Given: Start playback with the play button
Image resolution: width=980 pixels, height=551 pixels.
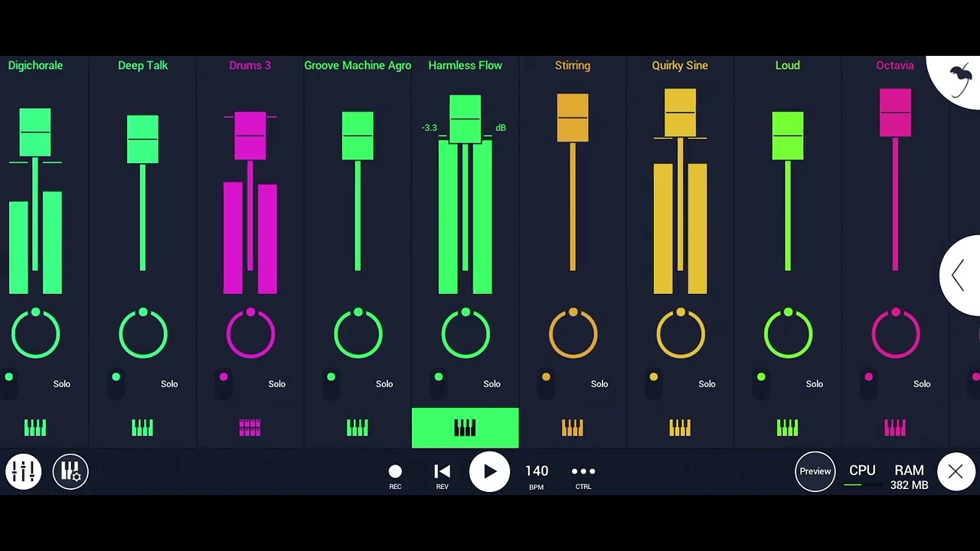Looking at the screenshot, I should [489, 472].
